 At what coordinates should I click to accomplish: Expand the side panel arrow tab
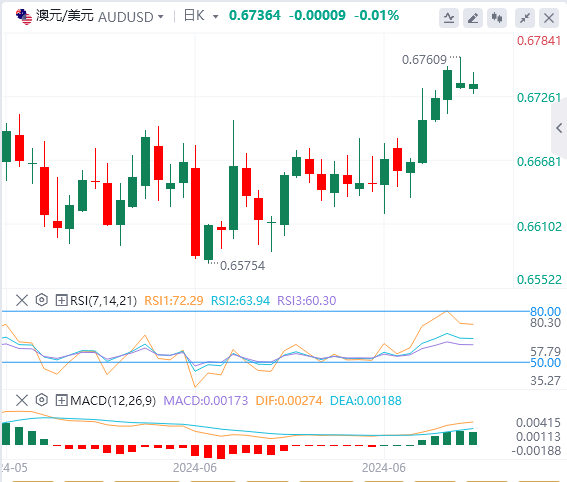(559, 128)
